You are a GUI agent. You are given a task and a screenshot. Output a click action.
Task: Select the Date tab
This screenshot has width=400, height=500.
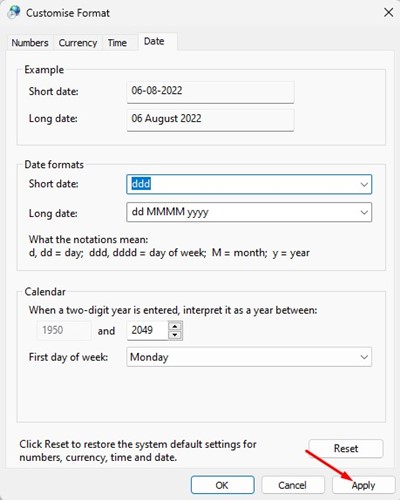[154, 41]
